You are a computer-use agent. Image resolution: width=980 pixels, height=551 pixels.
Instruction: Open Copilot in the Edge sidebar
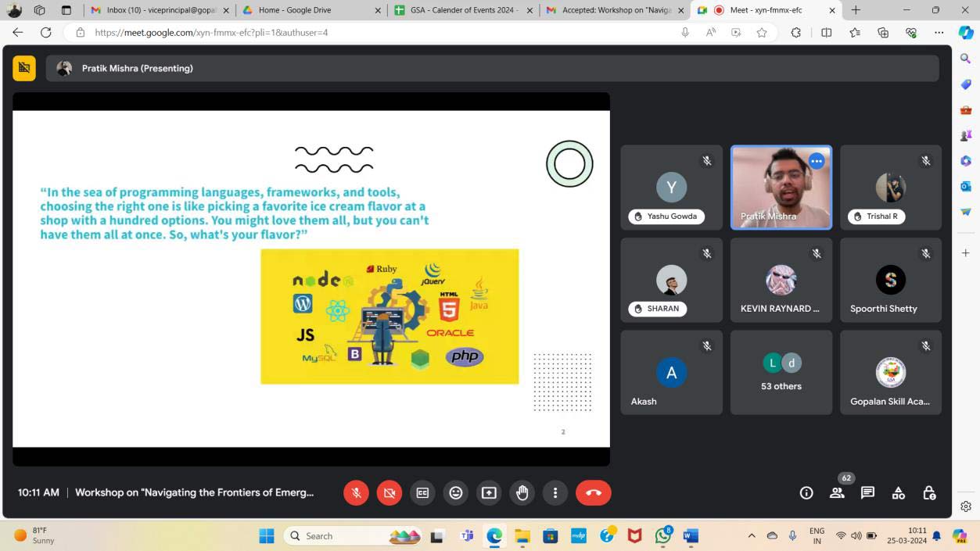pyautogui.click(x=966, y=33)
